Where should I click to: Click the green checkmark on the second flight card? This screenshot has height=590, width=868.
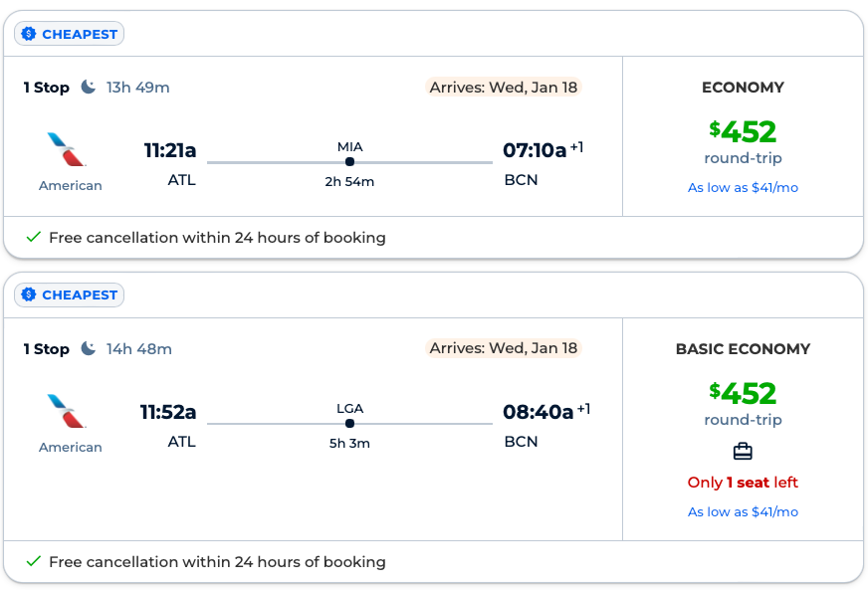click(33, 562)
